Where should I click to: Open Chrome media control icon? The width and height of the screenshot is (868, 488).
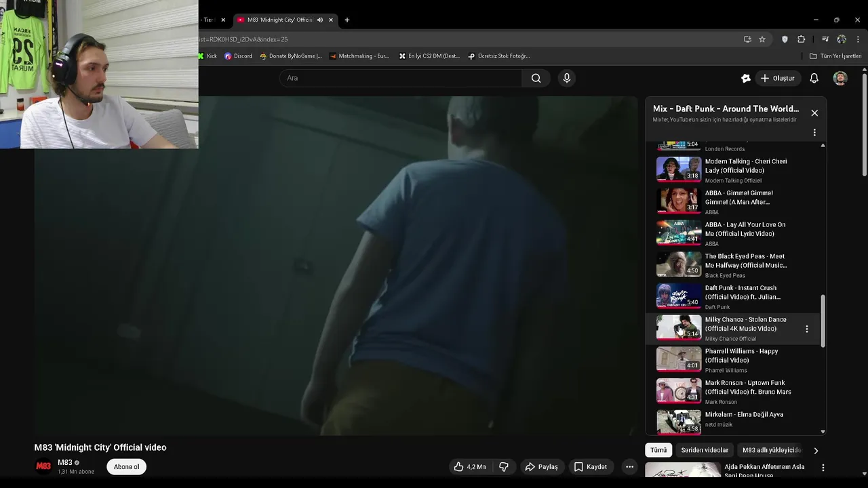[x=825, y=39]
